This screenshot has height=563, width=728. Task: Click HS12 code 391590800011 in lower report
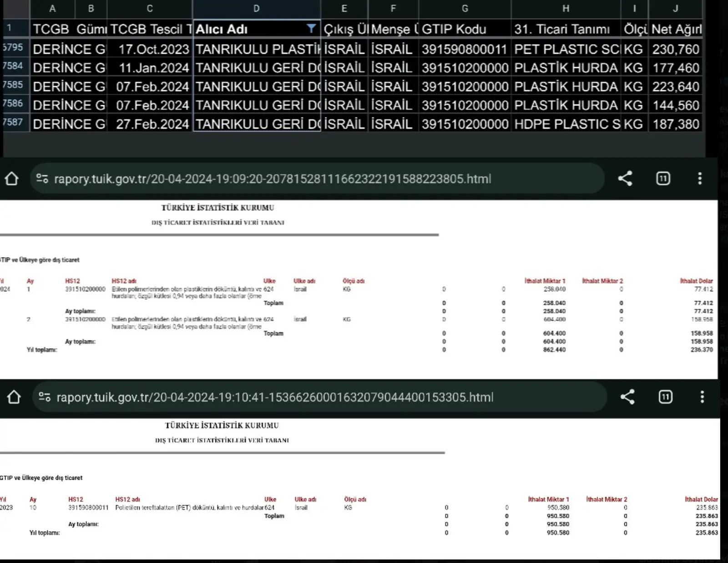click(x=88, y=507)
